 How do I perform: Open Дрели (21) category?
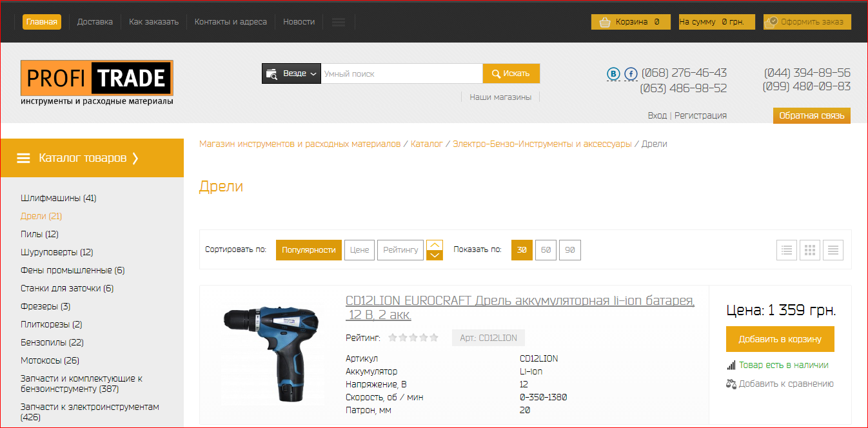tap(41, 216)
